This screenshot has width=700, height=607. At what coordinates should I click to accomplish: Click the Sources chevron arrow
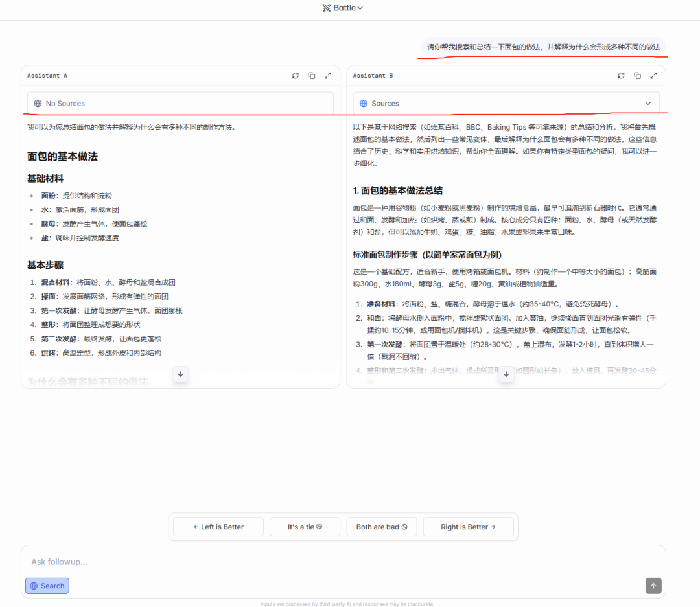pyautogui.click(x=648, y=104)
